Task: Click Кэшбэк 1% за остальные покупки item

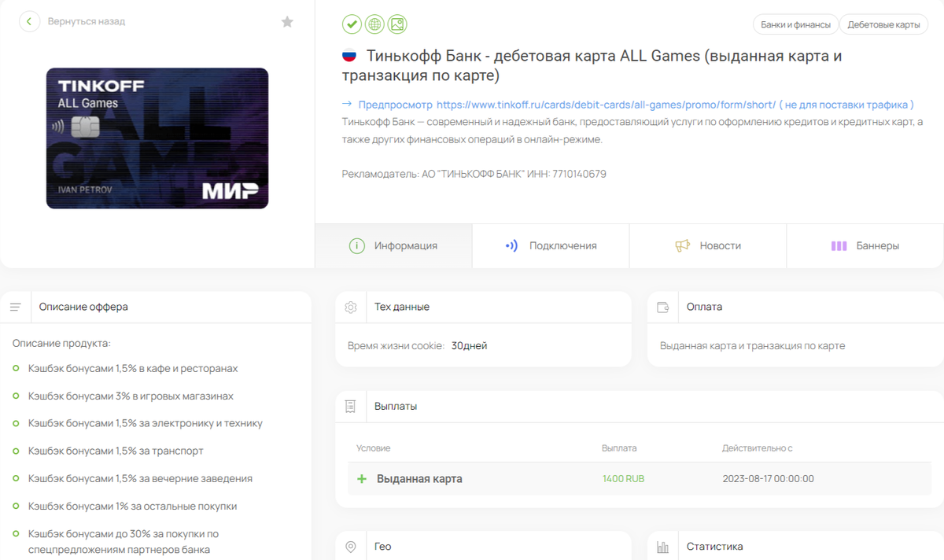Action: coord(132,507)
